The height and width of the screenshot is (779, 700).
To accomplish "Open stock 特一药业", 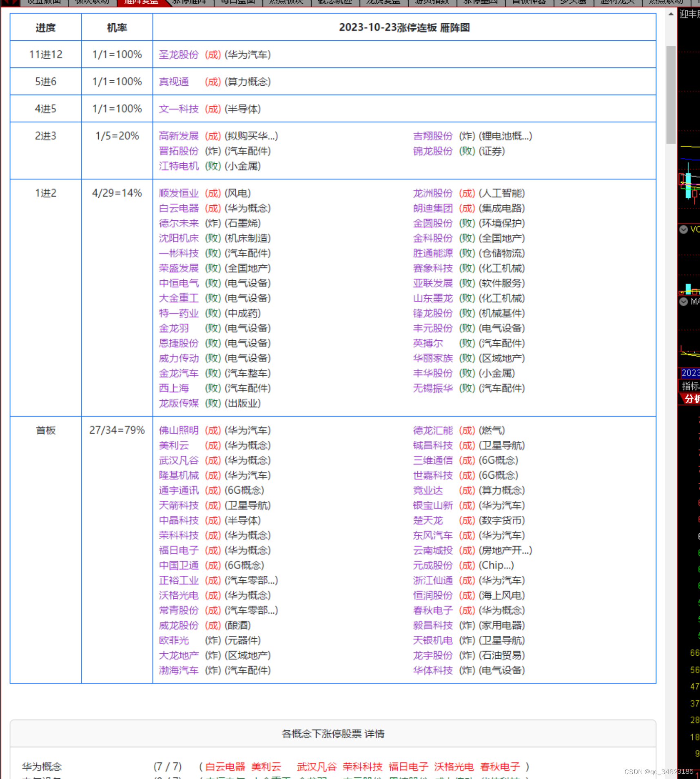I will (179, 313).
